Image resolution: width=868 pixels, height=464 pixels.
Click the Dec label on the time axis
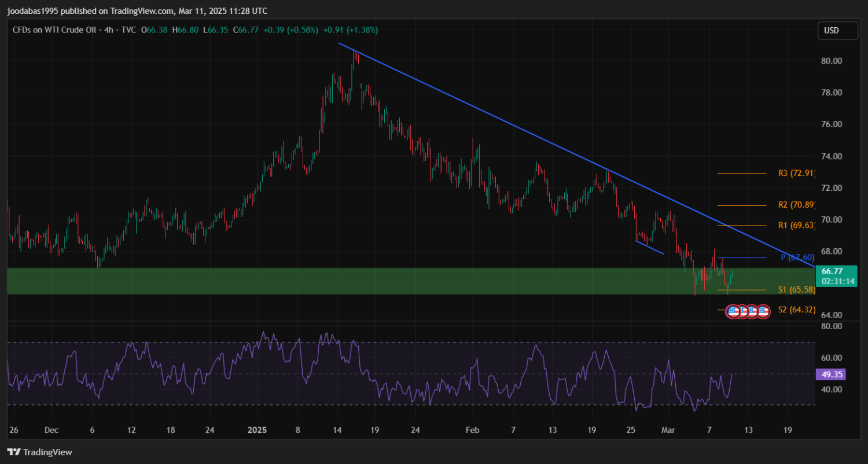click(x=52, y=430)
